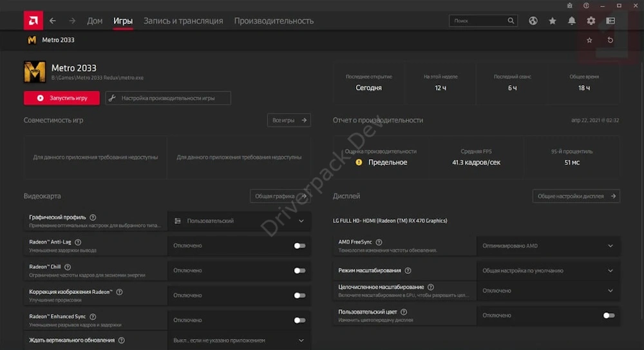Toggle Коррекция изображения Radeon switch
The width and height of the screenshot is (644, 350).
[x=299, y=295]
